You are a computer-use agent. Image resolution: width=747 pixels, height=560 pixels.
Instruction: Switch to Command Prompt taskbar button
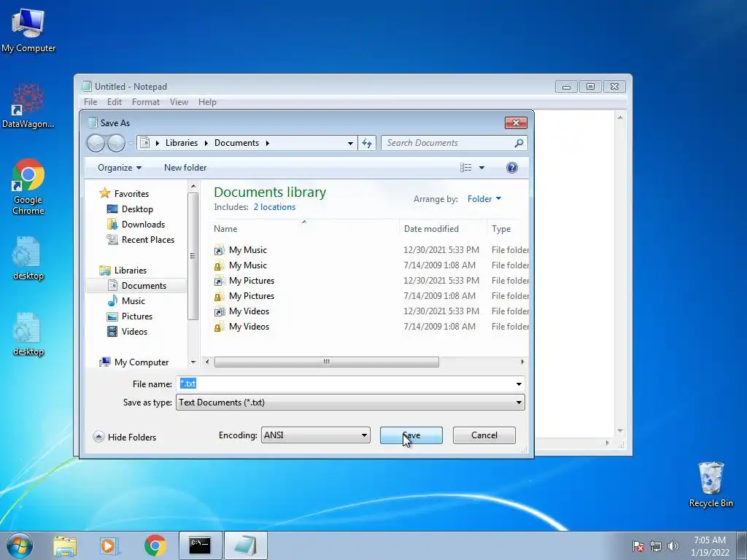[200, 545]
